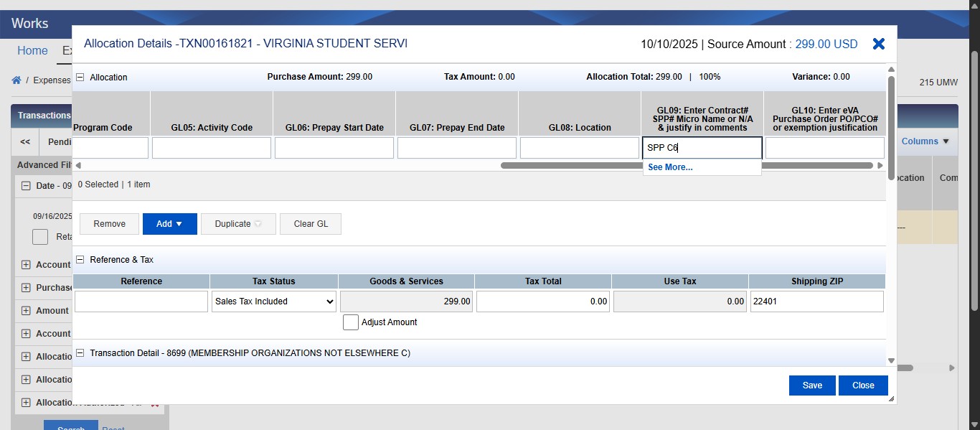Click the Clear GL button
Image resolution: width=980 pixels, height=430 pixels.
(311, 224)
